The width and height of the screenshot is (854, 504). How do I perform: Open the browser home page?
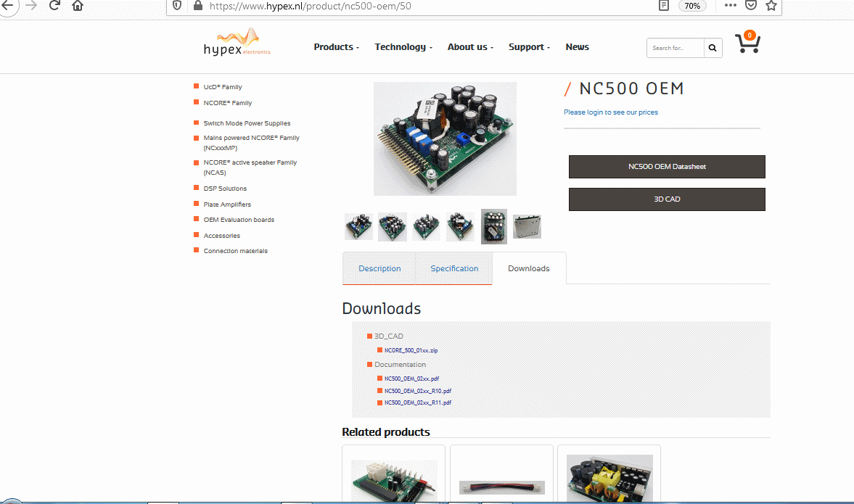point(78,6)
